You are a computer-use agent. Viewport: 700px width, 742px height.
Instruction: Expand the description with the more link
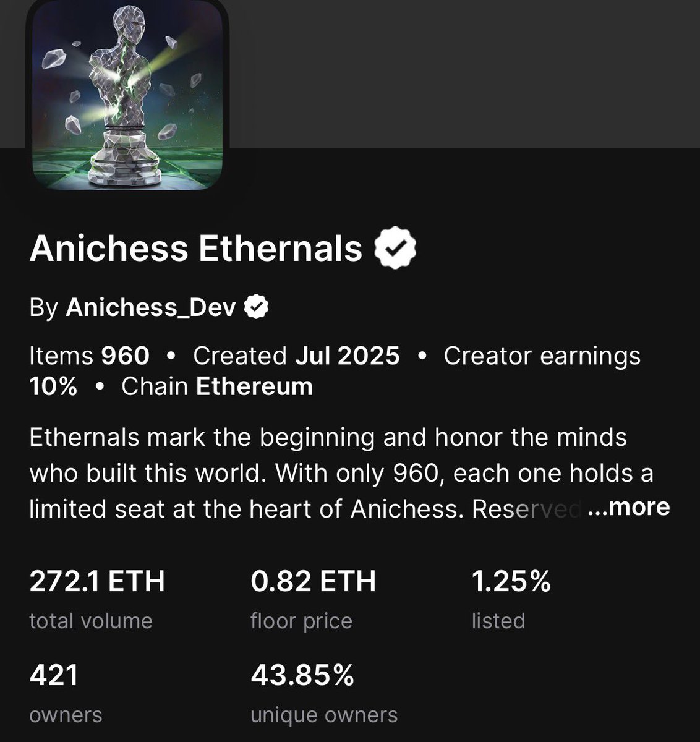pyautogui.click(x=630, y=507)
